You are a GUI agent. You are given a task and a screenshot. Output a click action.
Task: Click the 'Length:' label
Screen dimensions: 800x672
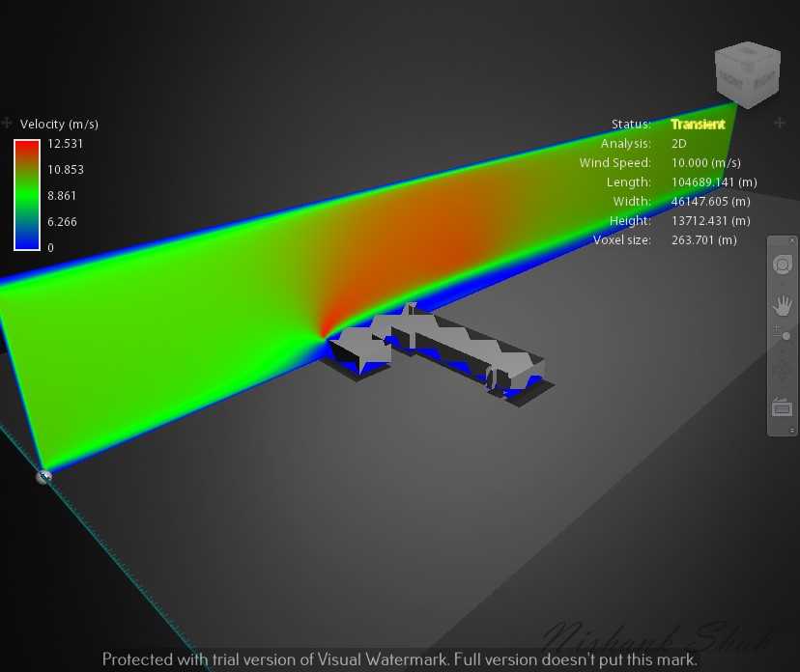click(x=629, y=182)
